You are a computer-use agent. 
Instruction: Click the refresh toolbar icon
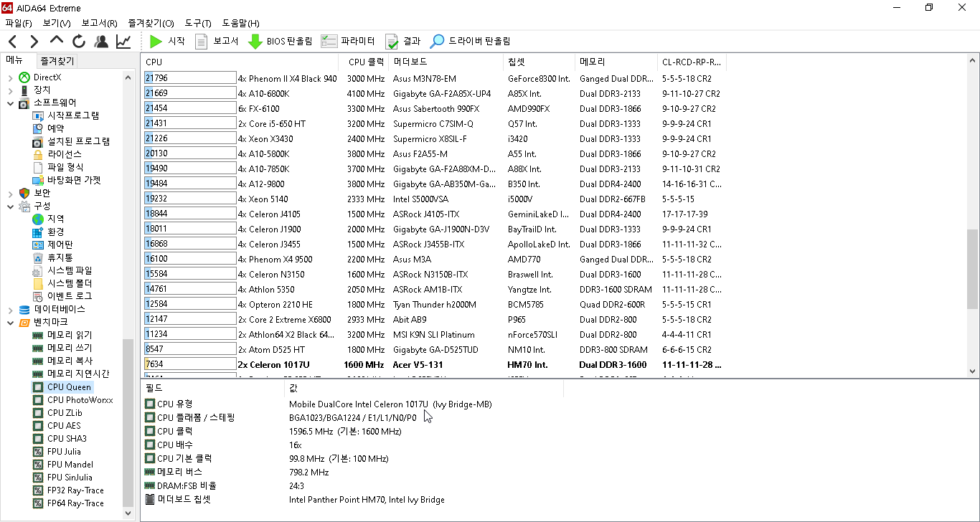(79, 42)
